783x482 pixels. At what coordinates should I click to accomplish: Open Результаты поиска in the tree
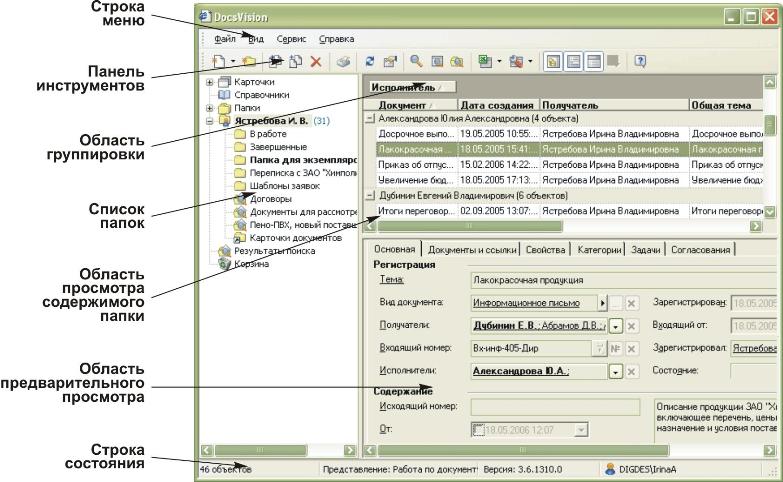tap(275, 251)
